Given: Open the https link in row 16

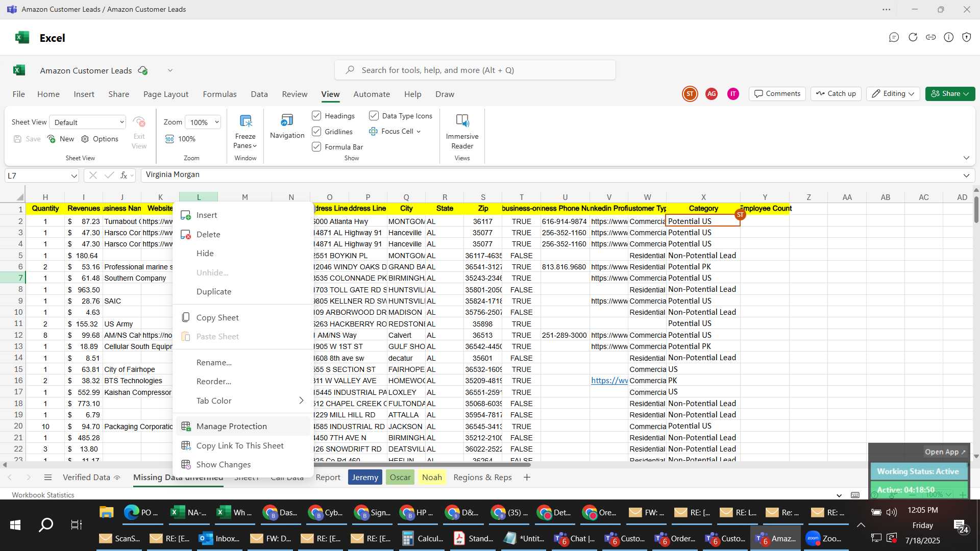Looking at the screenshot, I should pos(609,381).
